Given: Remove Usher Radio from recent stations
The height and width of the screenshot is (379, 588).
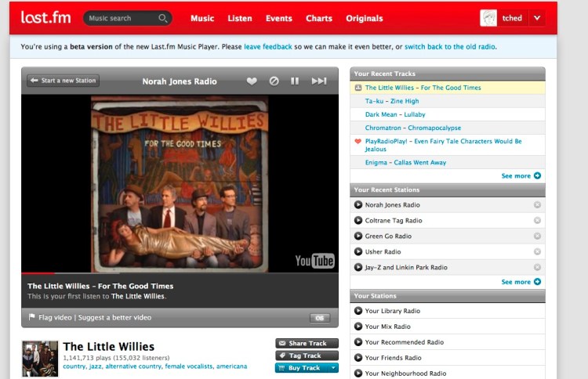Looking at the screenshot, I should (x=537, y=251).
